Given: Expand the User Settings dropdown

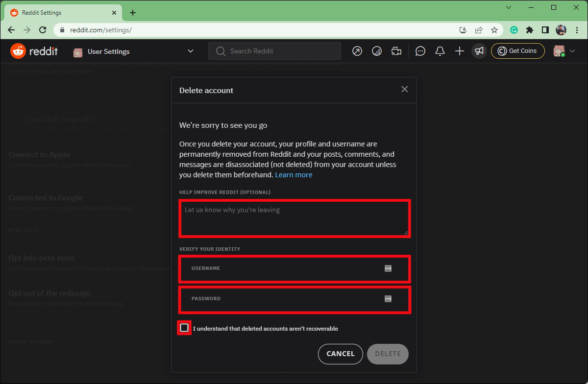Looking at the screenshot, I should (191, 51).
